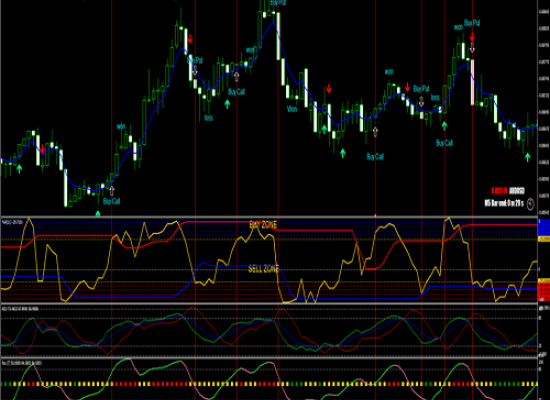This screenshot has height=400, width=550.
Task: Click the Won label below the tall white candle
Action: [292, 109]
